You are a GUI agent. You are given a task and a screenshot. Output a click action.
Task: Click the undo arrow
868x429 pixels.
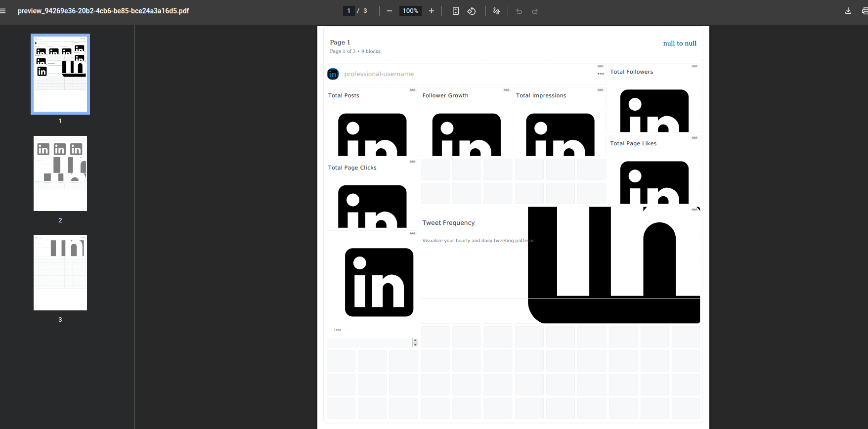point(519,11)
